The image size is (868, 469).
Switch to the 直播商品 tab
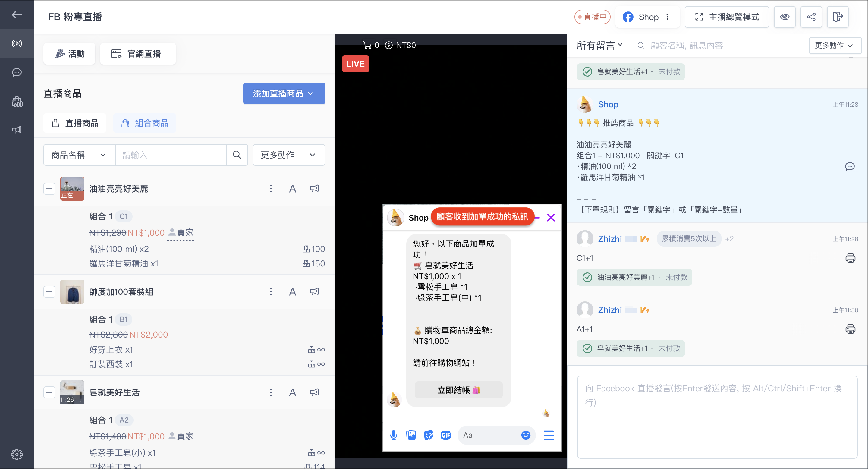pyautogui.click(x=75, y=123)
